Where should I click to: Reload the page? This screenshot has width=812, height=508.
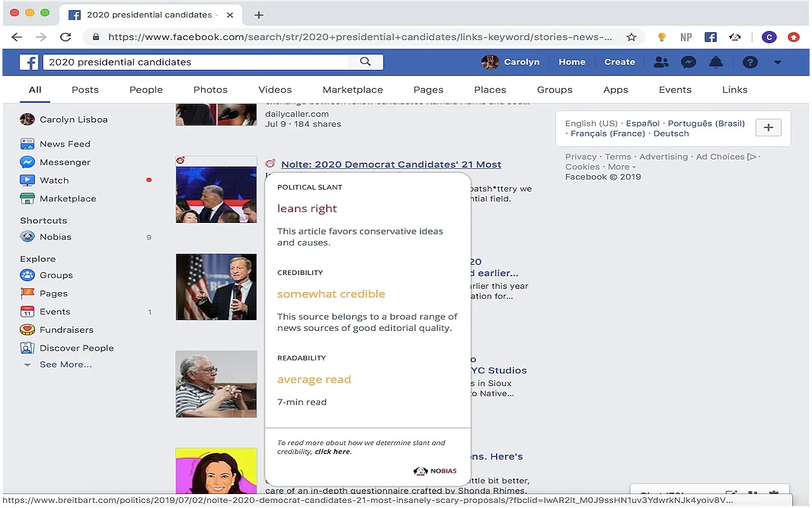[65, 37]
